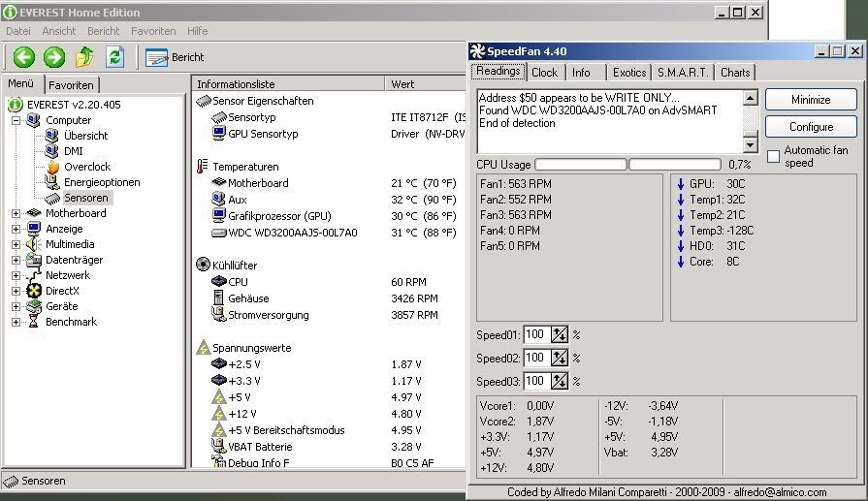Click the Spannungswerte warning icon
Screen dimensions: 868x501
point(203,347)
